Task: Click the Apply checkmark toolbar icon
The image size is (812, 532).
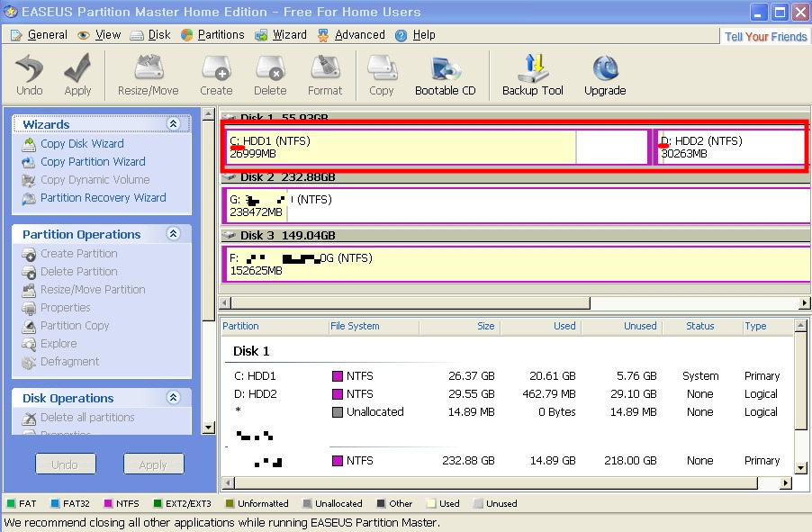Action: 77,69
